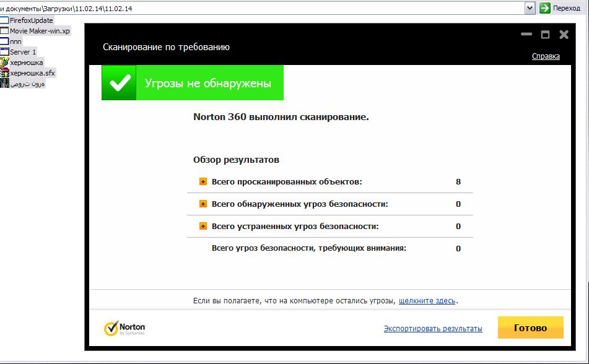This screenshot has width=589, height=364.
Task: Select the Movie Maker-win.xp file icon
Action: point(4,31)
